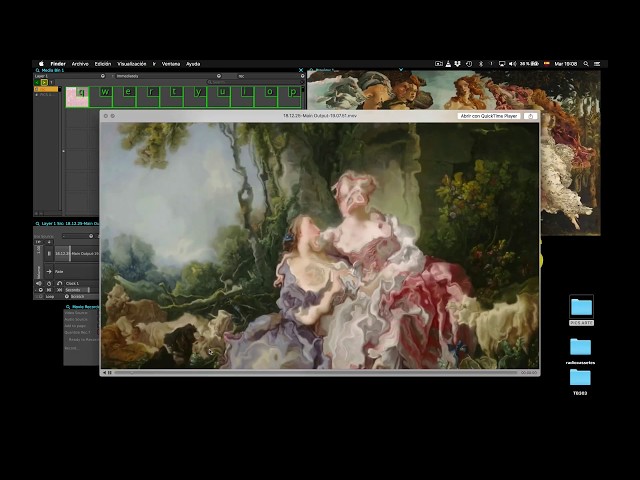Image resolution: width=640 pixels, height=480 pixels.
Task: Click the Quick Look video progress bar
Action: click(316, 372)
